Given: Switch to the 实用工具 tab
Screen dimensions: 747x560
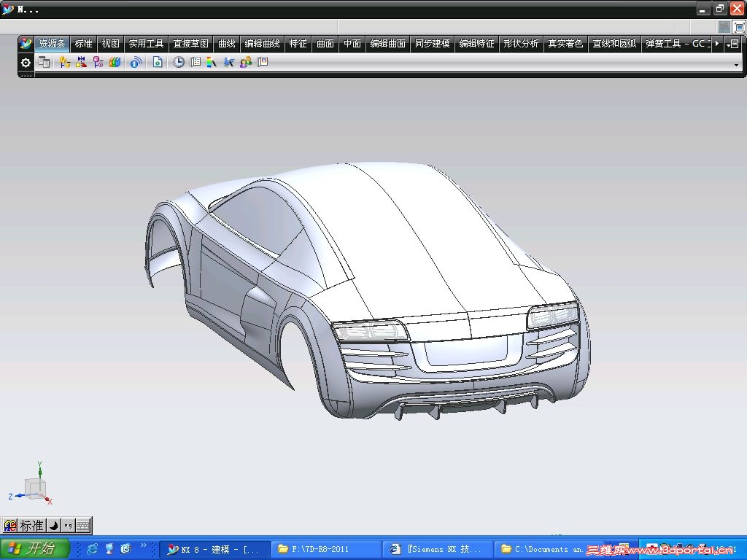Looking at the screenshot, I should [x=146, y=44].
